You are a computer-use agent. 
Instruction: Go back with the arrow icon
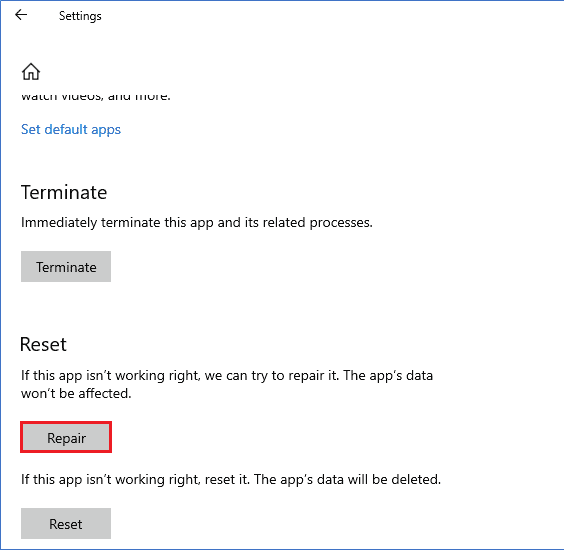tap(21, 15)
